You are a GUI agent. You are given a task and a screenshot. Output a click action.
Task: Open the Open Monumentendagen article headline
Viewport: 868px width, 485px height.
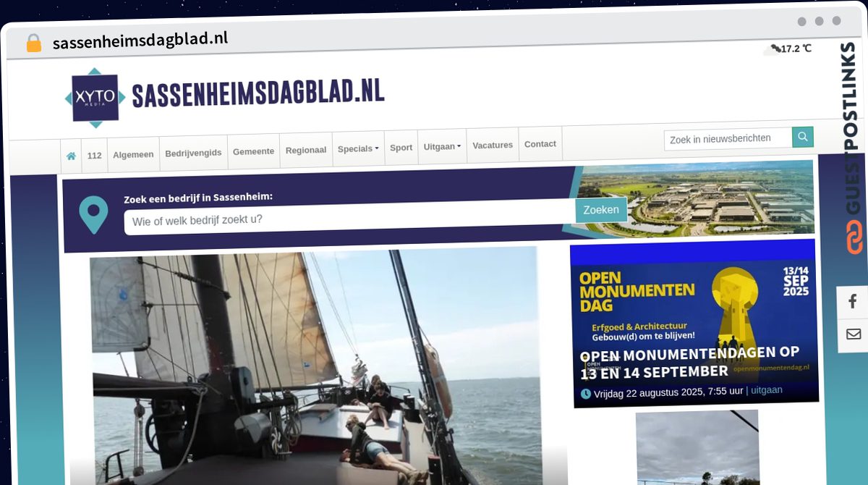pyautogui.click(x=690, y=362)
